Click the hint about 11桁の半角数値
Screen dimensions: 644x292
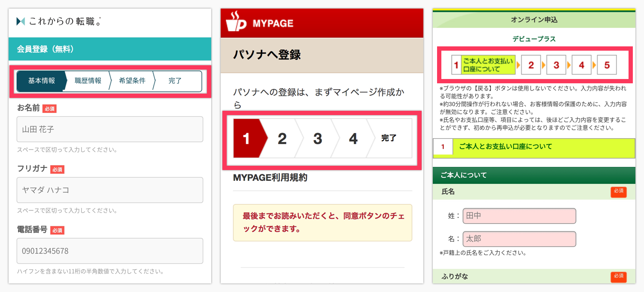(x=90, y=271)
